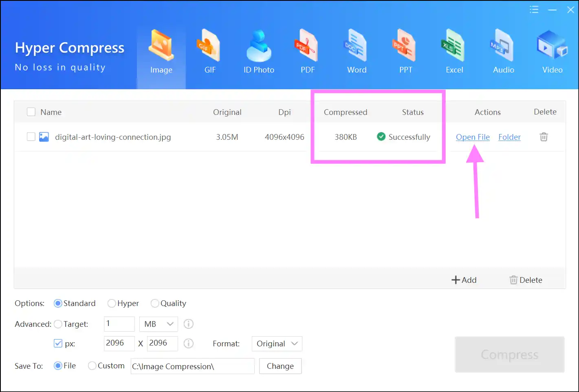Edit the height field showing 2096
This screenshot has width=579, height=392.
click(162, 344)
